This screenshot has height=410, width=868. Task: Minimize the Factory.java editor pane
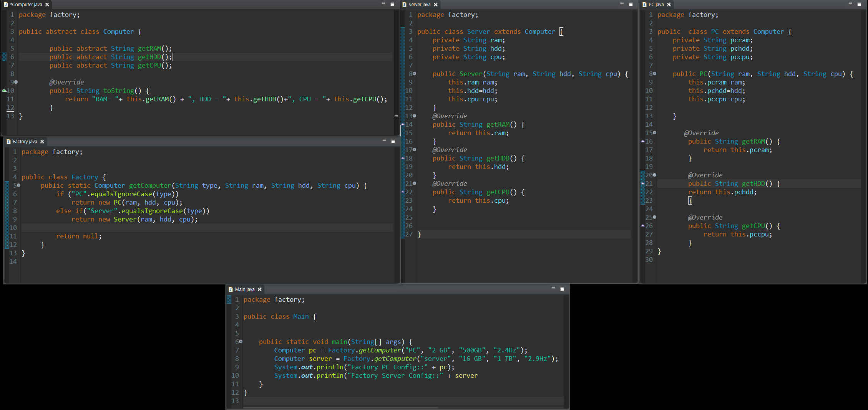(384, 141)
